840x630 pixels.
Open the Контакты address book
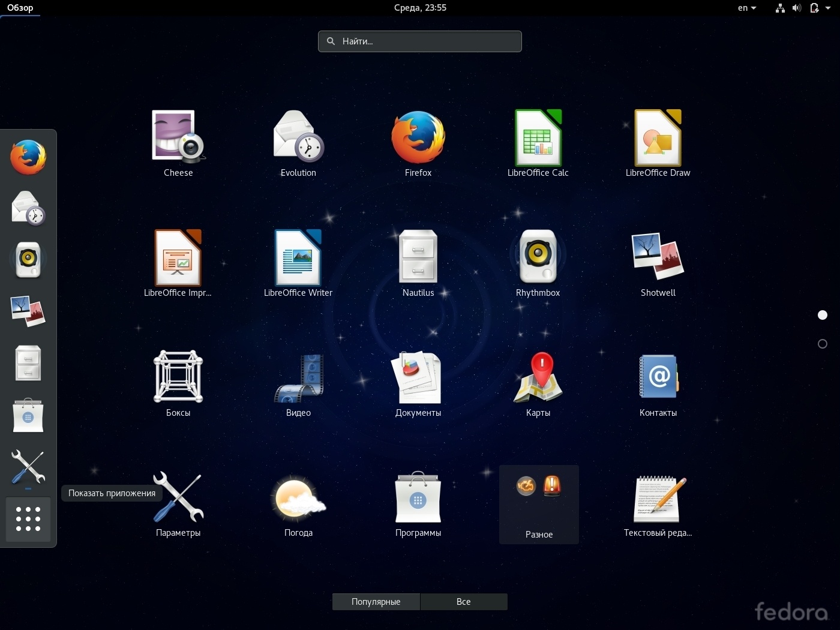658,383
